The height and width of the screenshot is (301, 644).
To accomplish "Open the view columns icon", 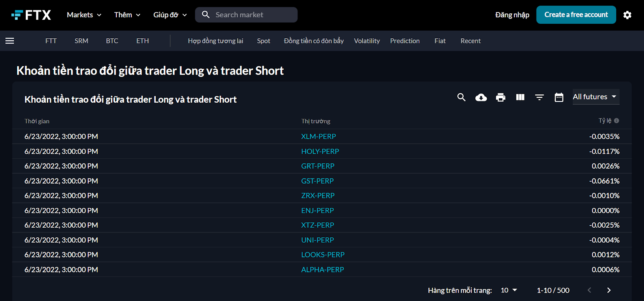I will tap(520, 97).
